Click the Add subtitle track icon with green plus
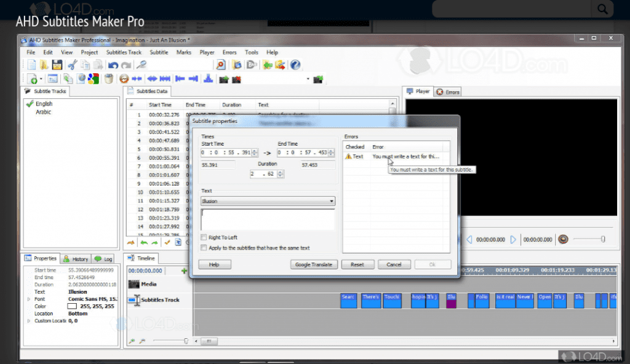630x364 pixels. (33, 79)
